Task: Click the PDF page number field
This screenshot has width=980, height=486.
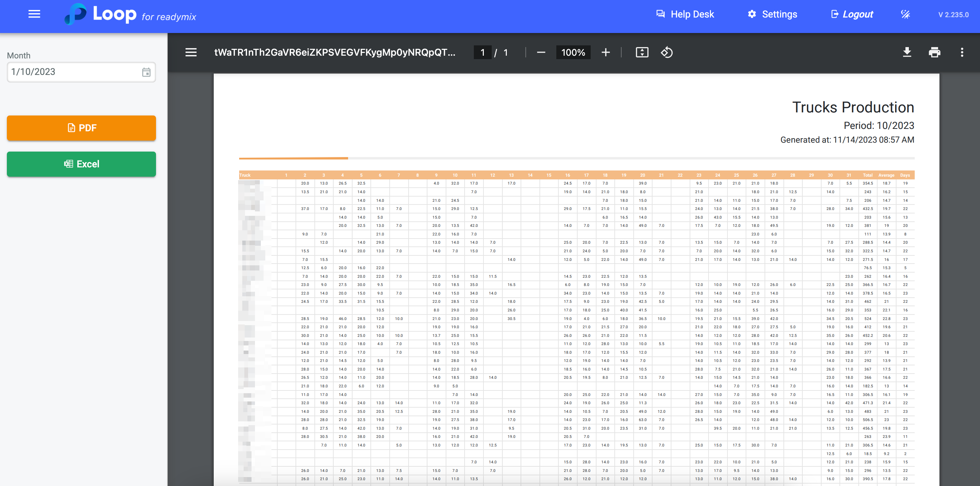Action: (x=482, y=53)
